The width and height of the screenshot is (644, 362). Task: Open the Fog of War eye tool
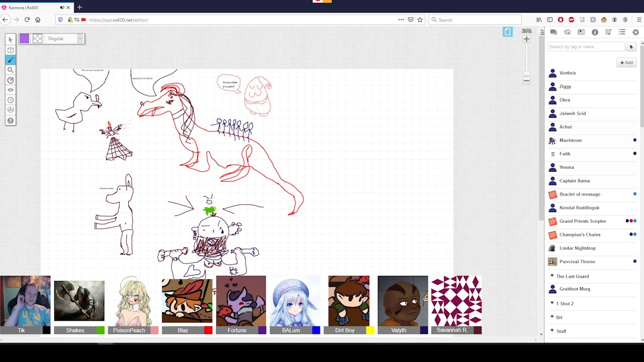pos(11,90)
